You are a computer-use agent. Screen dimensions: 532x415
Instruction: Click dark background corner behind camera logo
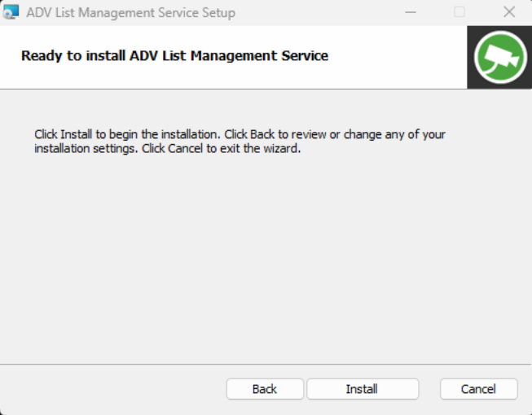[473, 81]
